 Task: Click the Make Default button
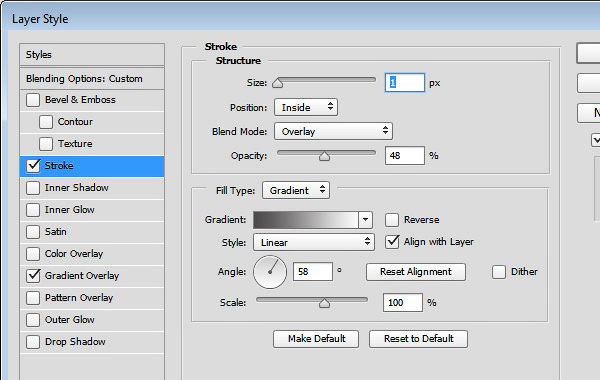tap(316, 339)
